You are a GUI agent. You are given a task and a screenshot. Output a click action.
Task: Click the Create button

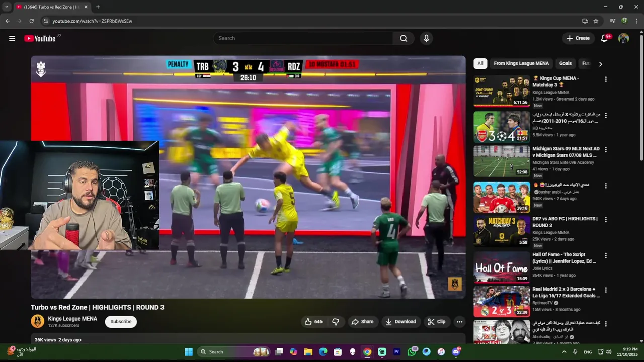pos(578,38)
